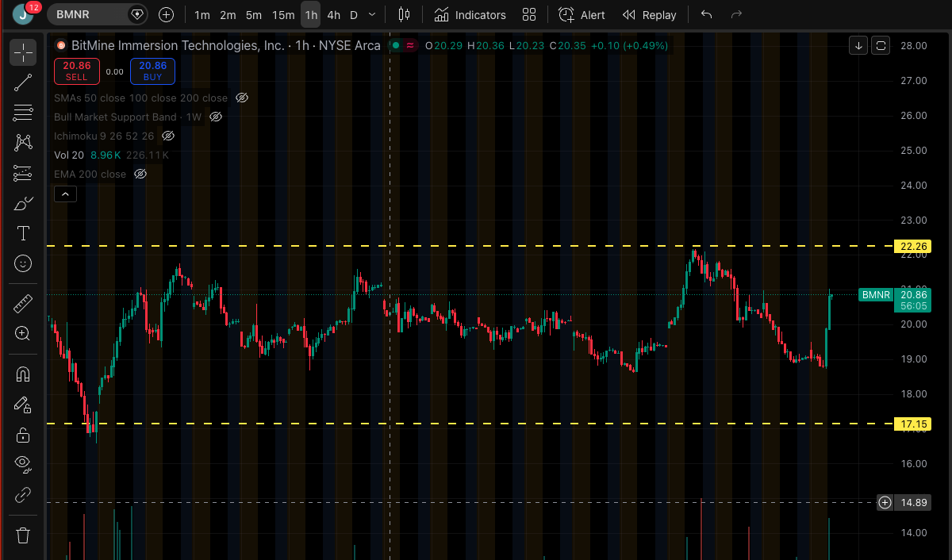Click the 20.86 SELL button
The width and height of the screenshot is (952, 560).
pyautogui.click(x=77, y=71)
